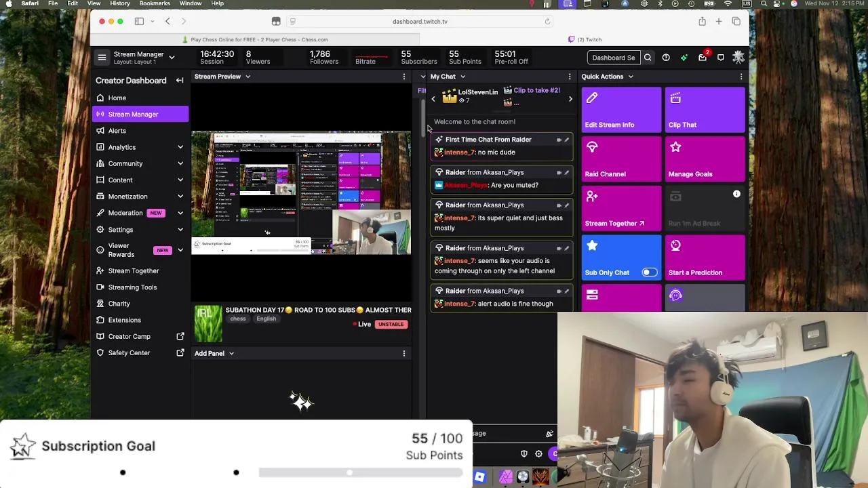Click the IRL category thumbnail
Image resolution: width=868 pixels, height=488 pixels.
tap(208, 324)
